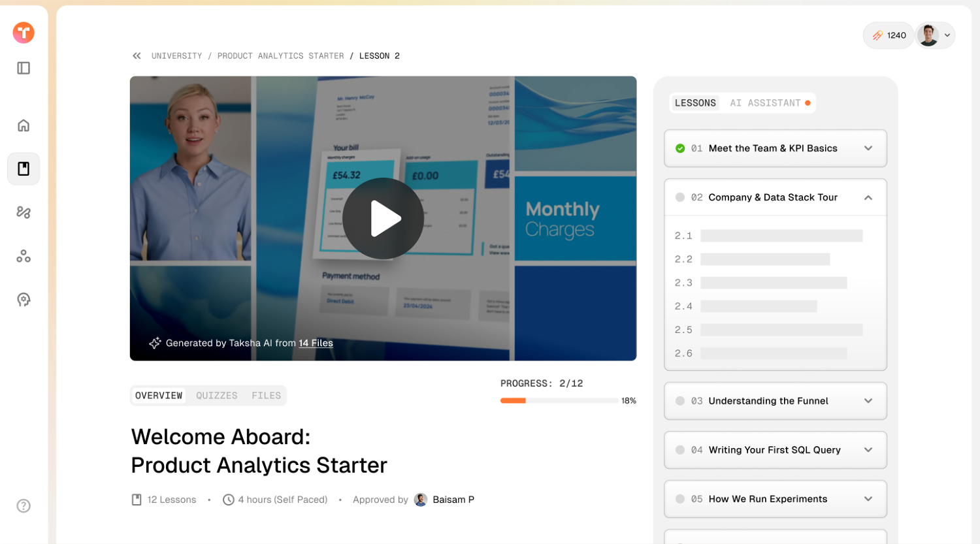The image size is (980, 544).
Task: Open How We Run Experiments lesson
Action: (x=768, y=499)
